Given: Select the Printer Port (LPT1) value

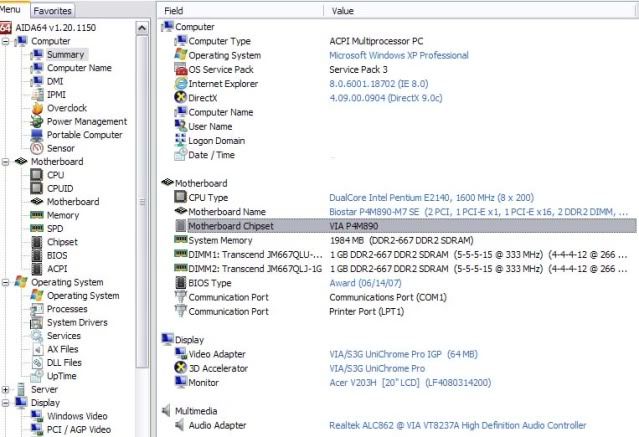Looking at the screenshot, I should pyautogui.click(x=366, y=312).
